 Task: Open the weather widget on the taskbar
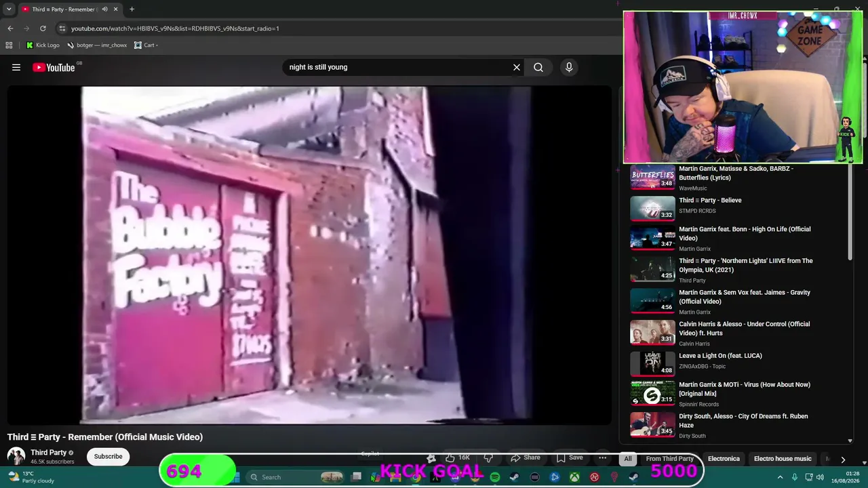pyautogui.click(x=31, y=477)
